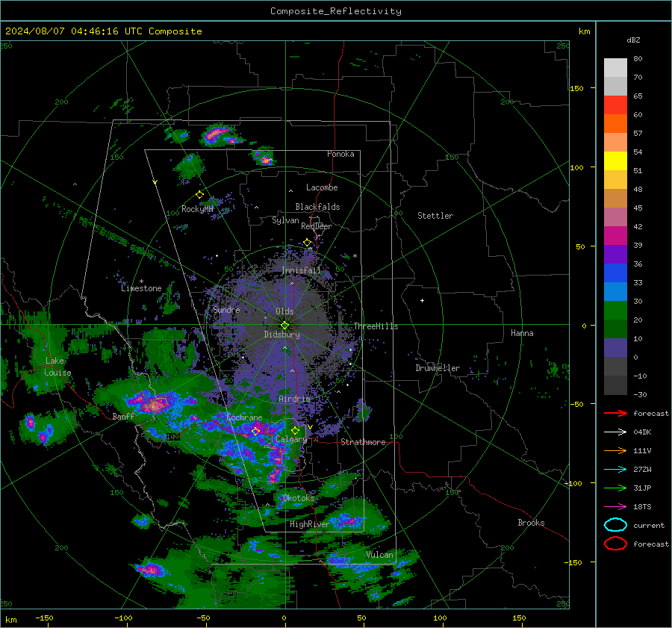672x628 pixels.
Task: Click the yellow diamond marker below Cochrane
Action: [256, 431]
